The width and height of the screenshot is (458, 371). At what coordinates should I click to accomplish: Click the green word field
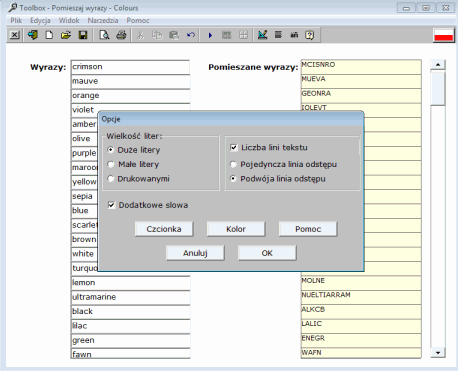130,340
